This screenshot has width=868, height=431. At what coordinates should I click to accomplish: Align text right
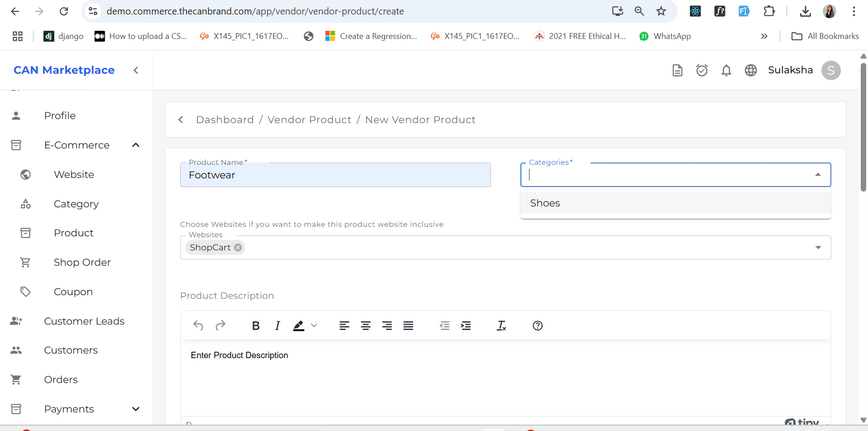coord(387,326)
